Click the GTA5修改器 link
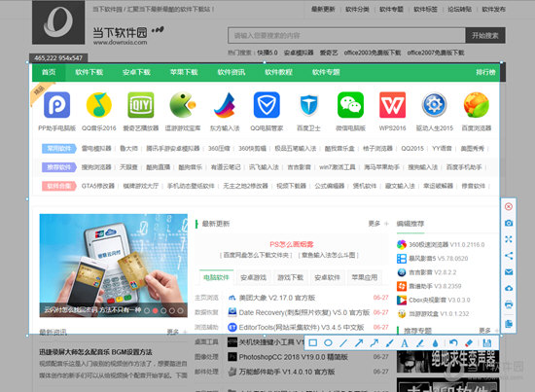Image resolution: width=535 pixels, height=392 pixels. 98,186
